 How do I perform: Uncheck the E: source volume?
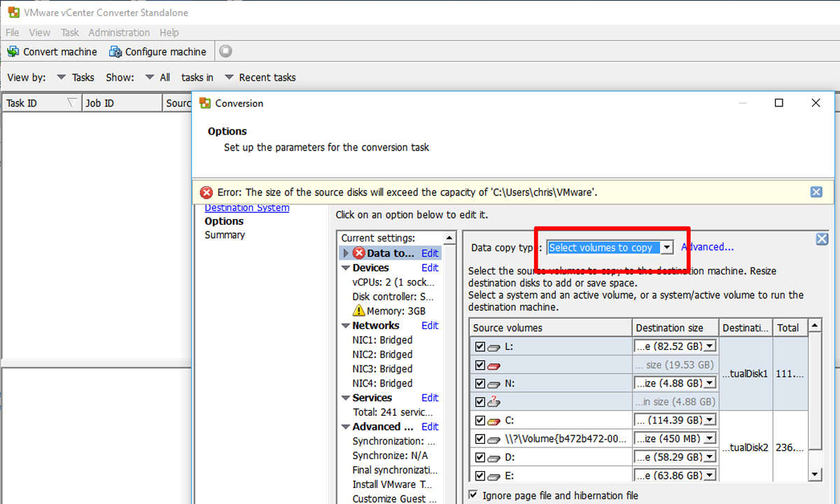tap(479, 475)
